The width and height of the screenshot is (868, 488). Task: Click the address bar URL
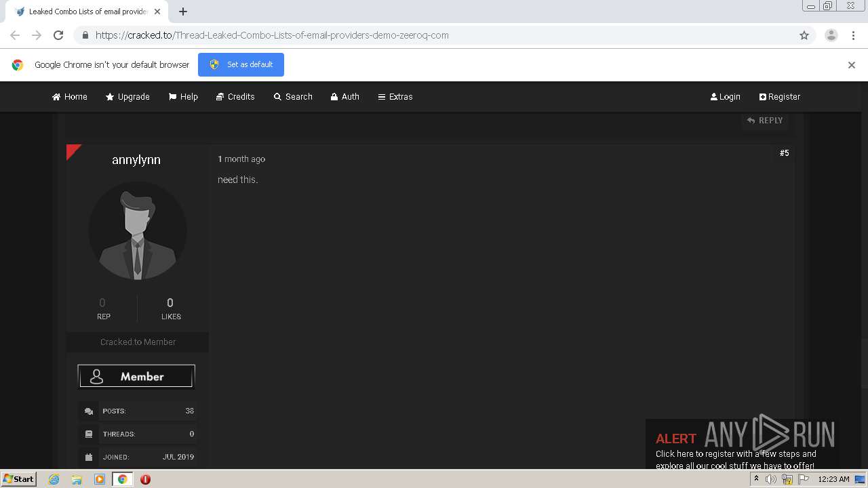(x=272, y=35)
